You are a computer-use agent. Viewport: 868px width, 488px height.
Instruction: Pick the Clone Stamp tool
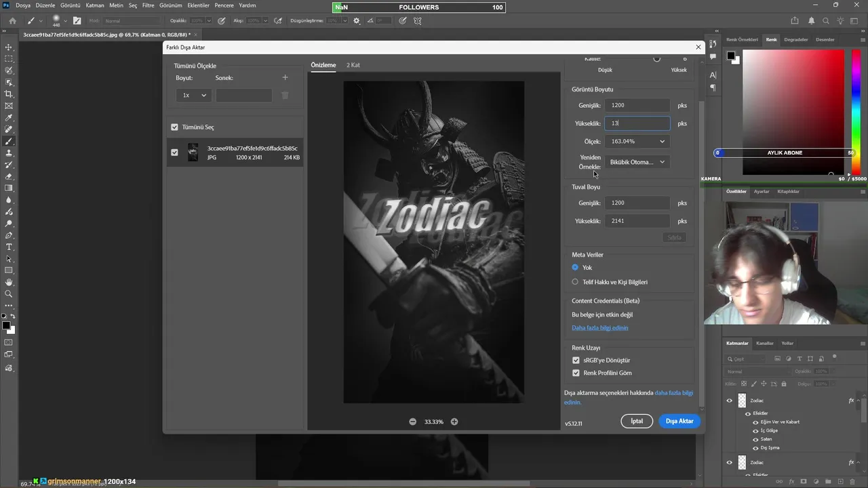(9, 153)
